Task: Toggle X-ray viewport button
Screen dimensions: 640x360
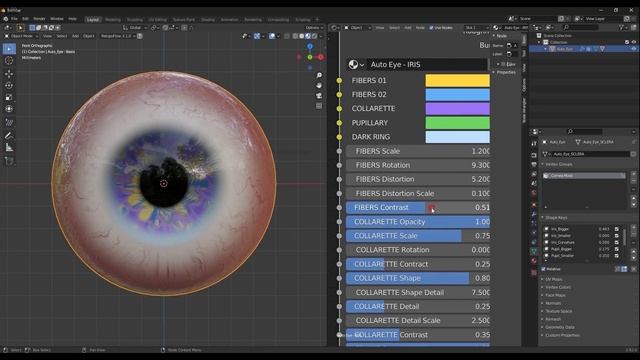Action: pyautogui.click(x=287, y=36)
